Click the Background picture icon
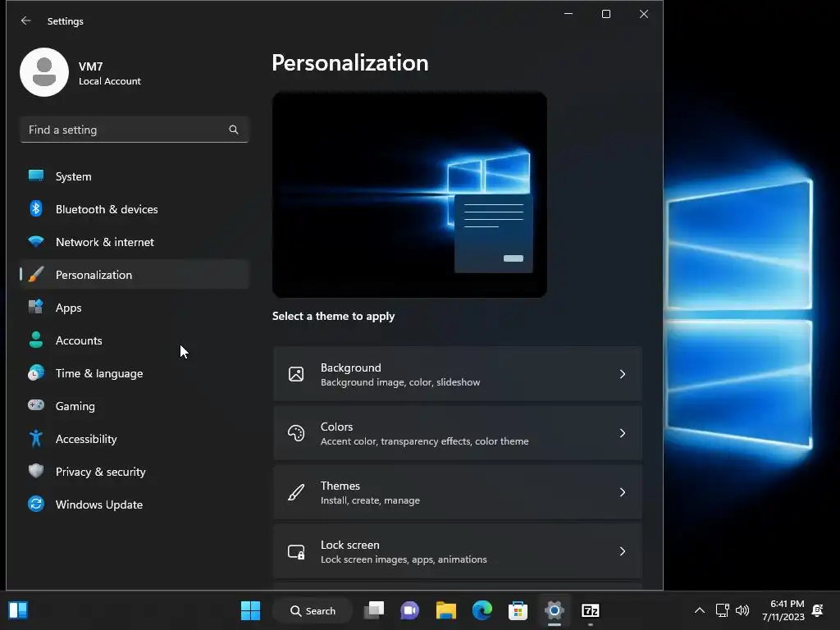This screenshot has width=840, height=630. click(x=296, y=374)
